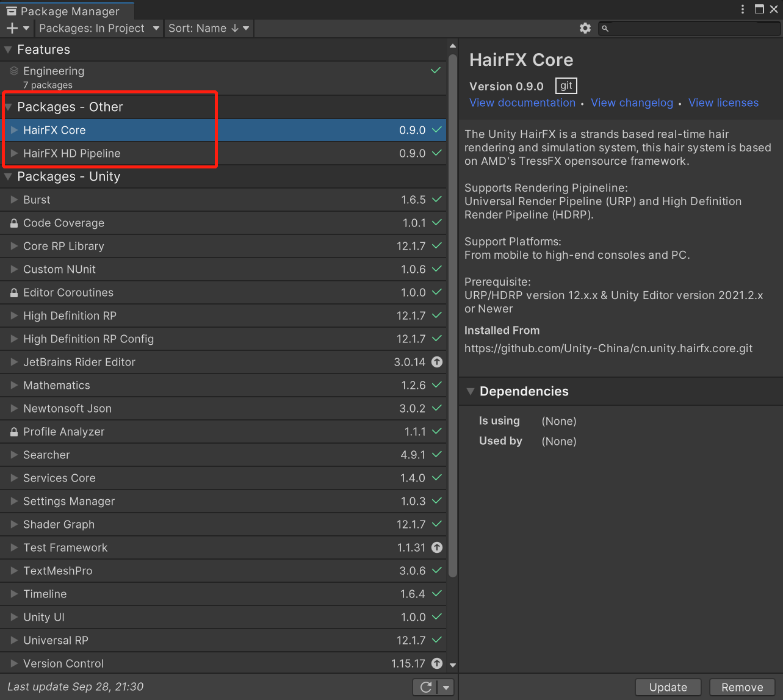The height and width of the screenshot is (700, 783).
Task: Open the Packages: In Project dropdown
Action: [x=98, y=28]
